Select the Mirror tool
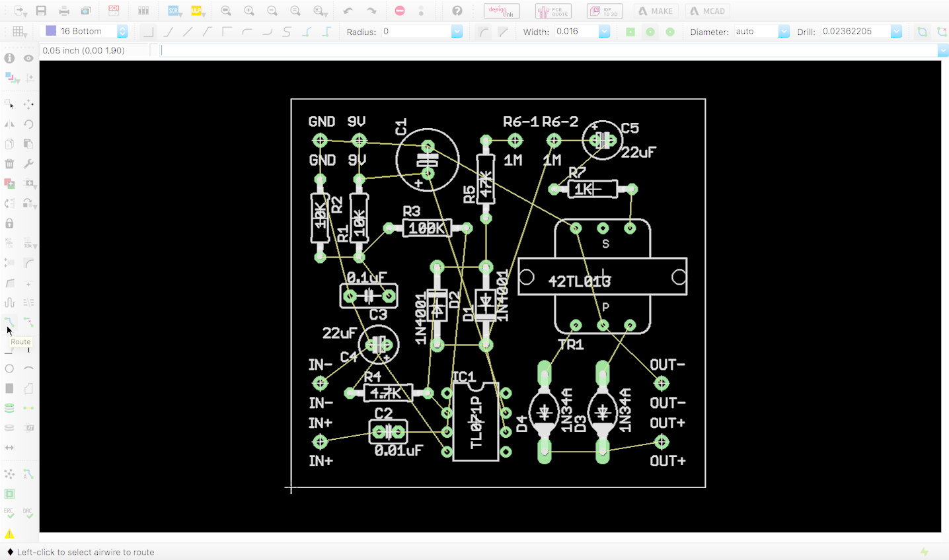 [9, 124]
